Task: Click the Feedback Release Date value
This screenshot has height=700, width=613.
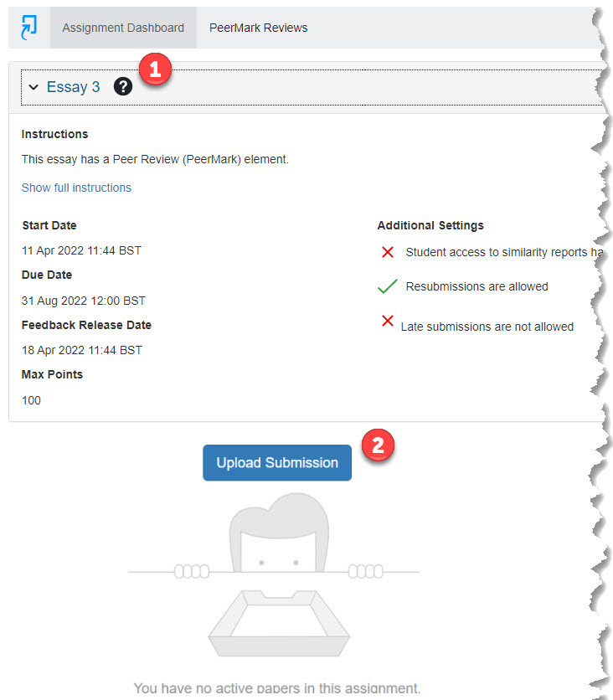Action: pos(82,350)
